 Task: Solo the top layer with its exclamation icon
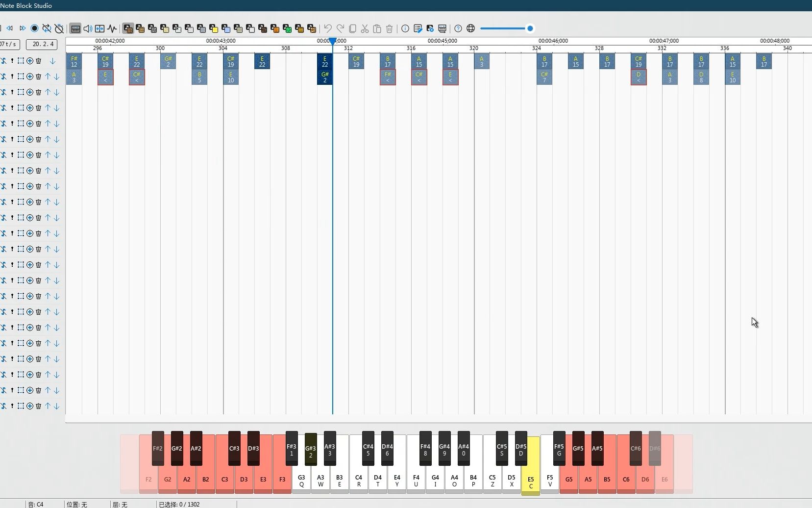12,61
